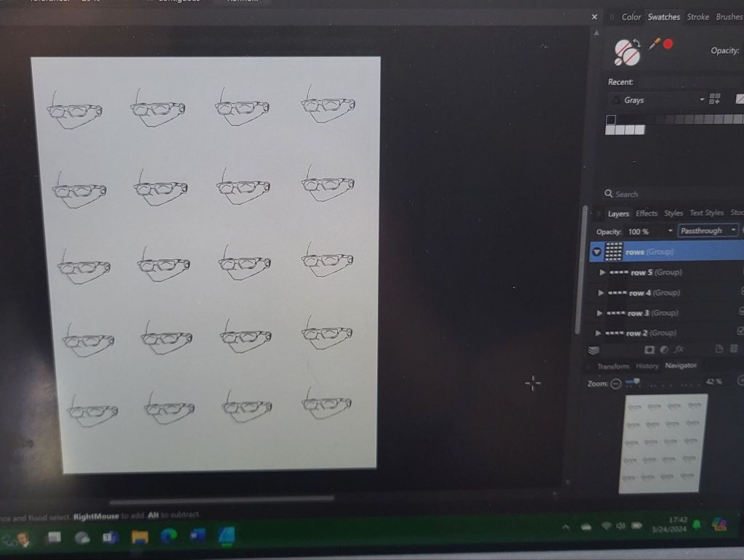
Task: Open the Grays palette dropdown
Action: tap(702, 100)
